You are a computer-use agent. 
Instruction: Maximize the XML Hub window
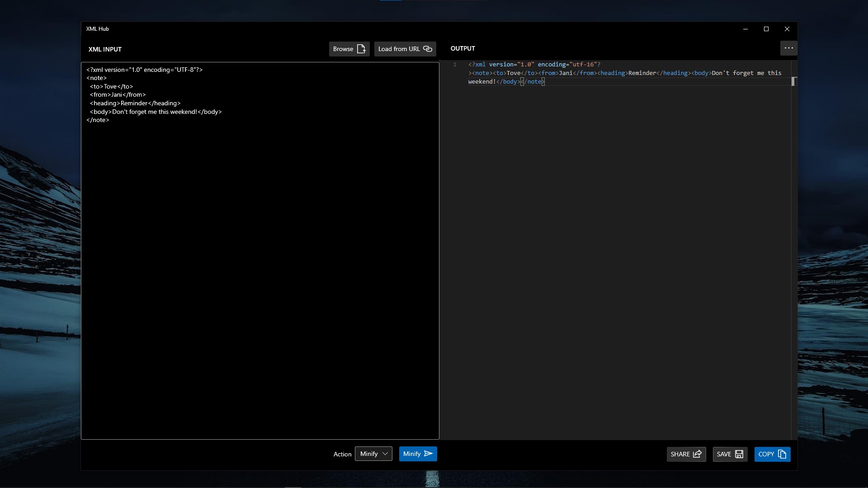766,29
